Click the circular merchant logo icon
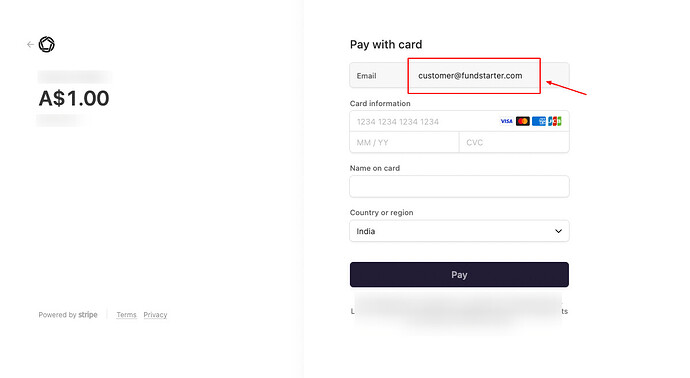The image size is (690, 378). pos(47,44)
